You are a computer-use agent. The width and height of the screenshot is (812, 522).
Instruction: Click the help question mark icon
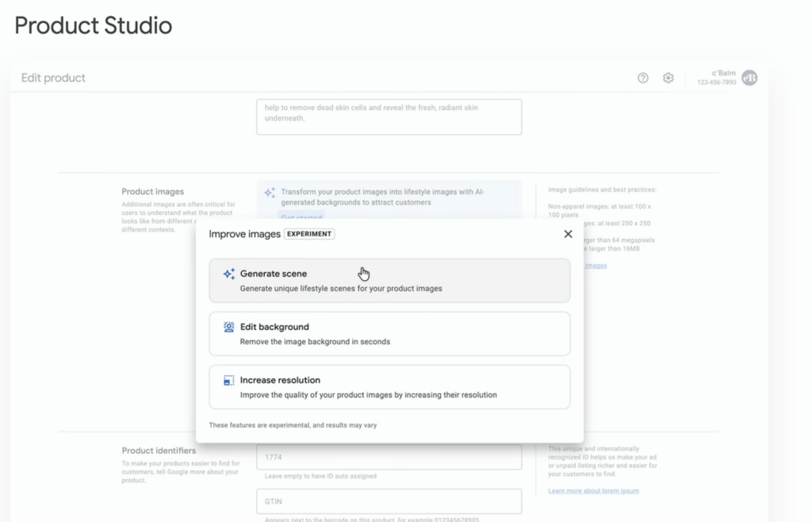click(642, 78)
